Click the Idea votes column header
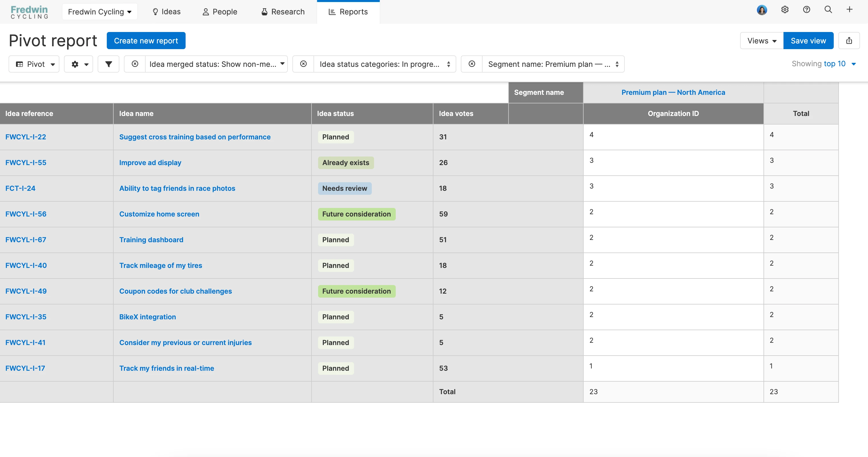868x457 pixels. coord(456,114)
